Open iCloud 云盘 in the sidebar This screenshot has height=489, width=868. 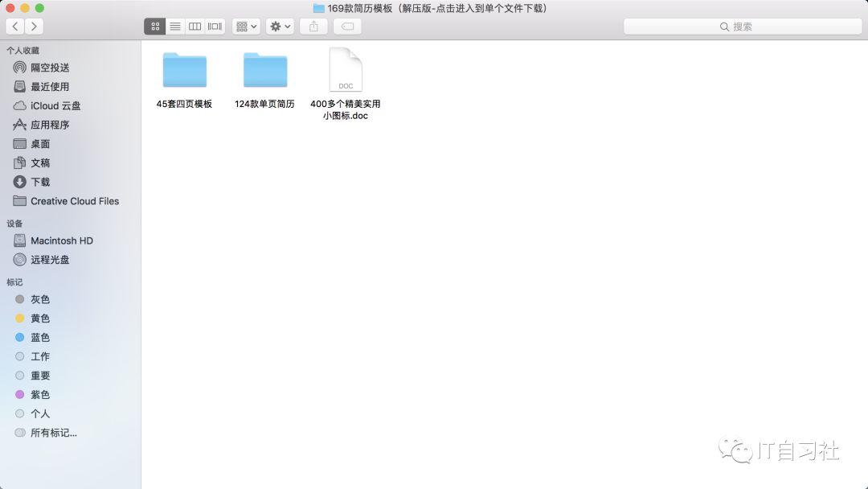click(54, 105)
